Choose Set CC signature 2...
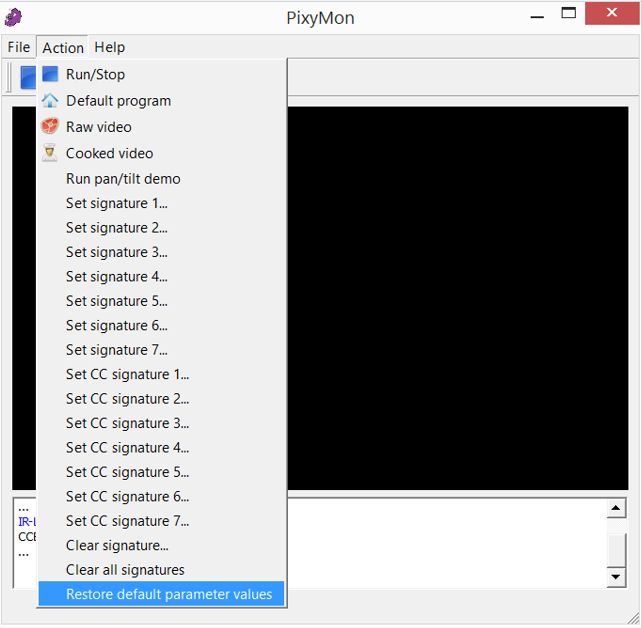 161,399
